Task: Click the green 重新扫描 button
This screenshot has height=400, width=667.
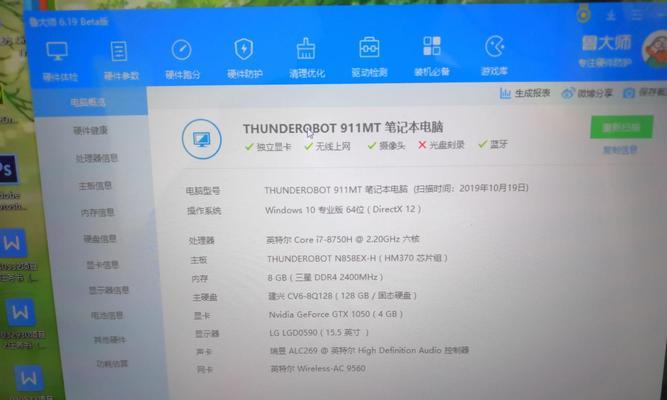Action: 621,127
